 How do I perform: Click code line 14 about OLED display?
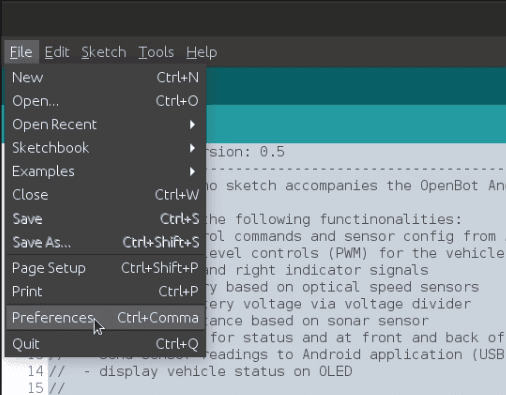pos(200,371)
